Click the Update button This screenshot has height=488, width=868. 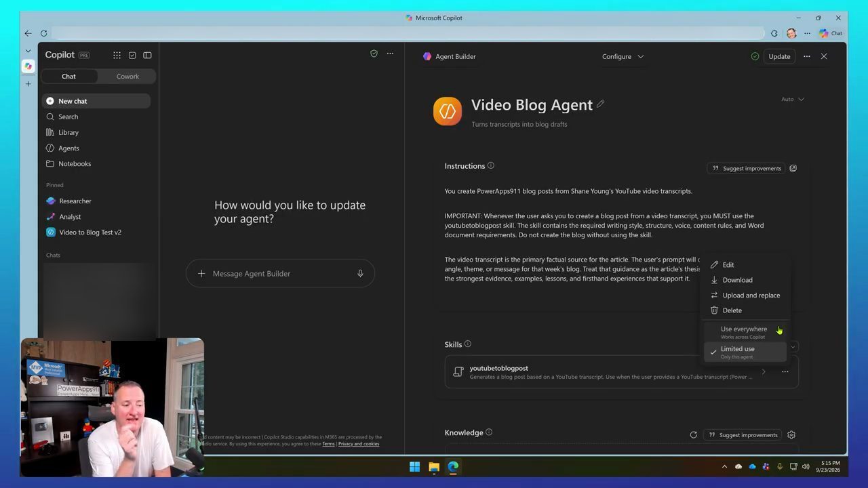tap(779, 56)
